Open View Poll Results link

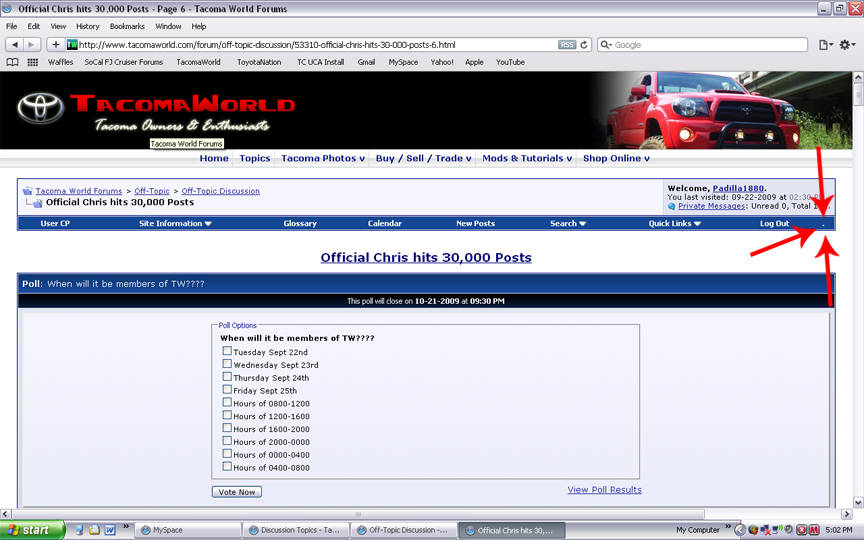click(x=604, y=489)
